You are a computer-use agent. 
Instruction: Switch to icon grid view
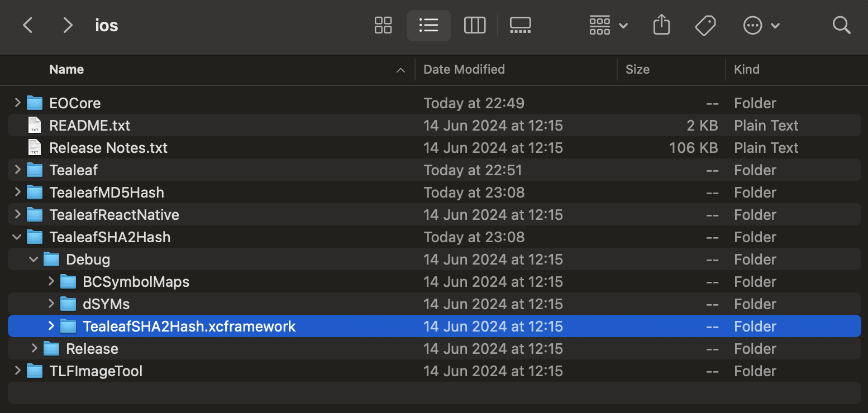[383, 25]
